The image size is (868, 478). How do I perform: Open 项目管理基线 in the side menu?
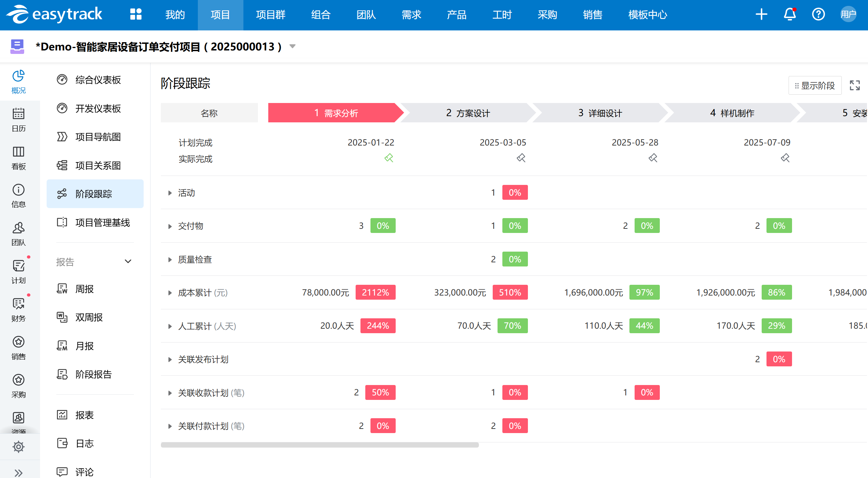click(x=102, y=223)
